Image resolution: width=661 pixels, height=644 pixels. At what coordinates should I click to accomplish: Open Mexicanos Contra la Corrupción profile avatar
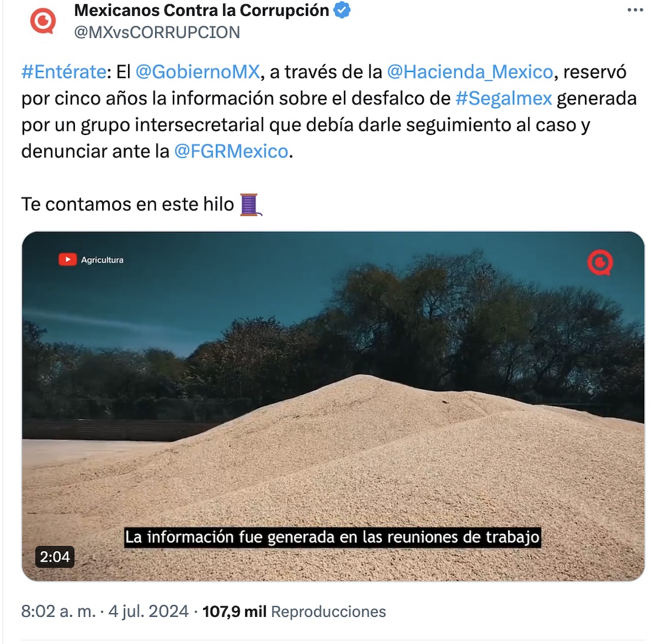click(43, 21)
